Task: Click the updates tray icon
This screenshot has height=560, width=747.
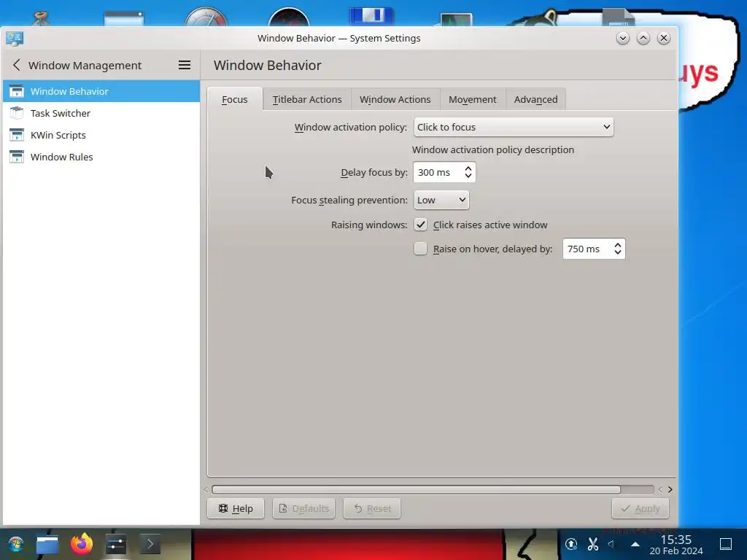Action: pyautogui.click(x=571, y=544)
